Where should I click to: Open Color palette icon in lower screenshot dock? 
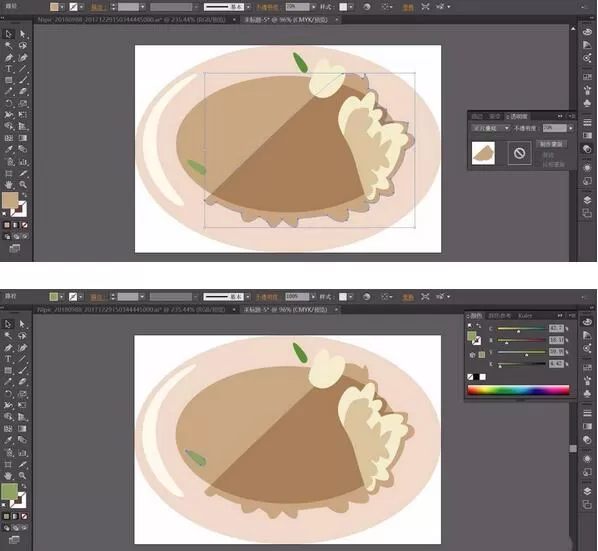pyautogui.click(x=587, y=322)
